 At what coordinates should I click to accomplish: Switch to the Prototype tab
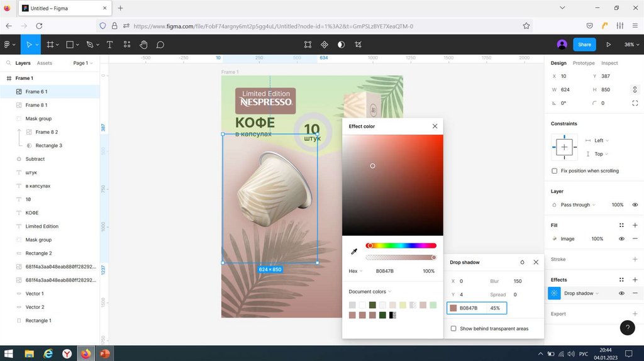(x=583, y=63)
